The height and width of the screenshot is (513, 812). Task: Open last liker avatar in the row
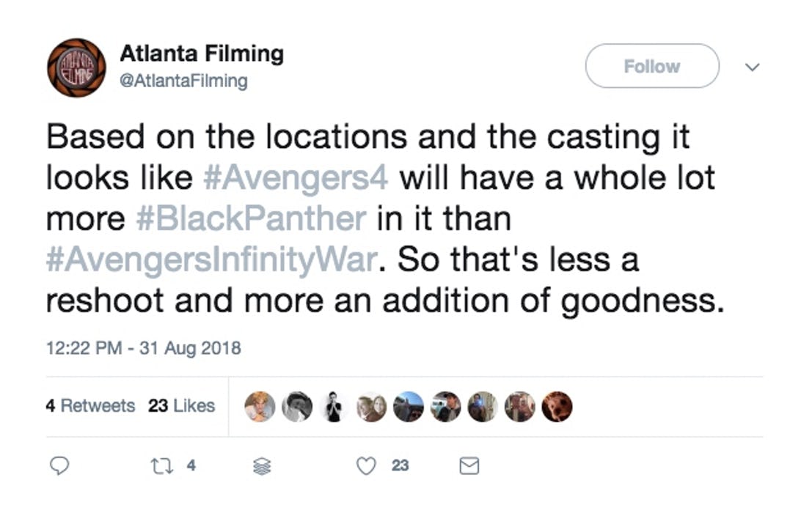[x=557, y=407]
